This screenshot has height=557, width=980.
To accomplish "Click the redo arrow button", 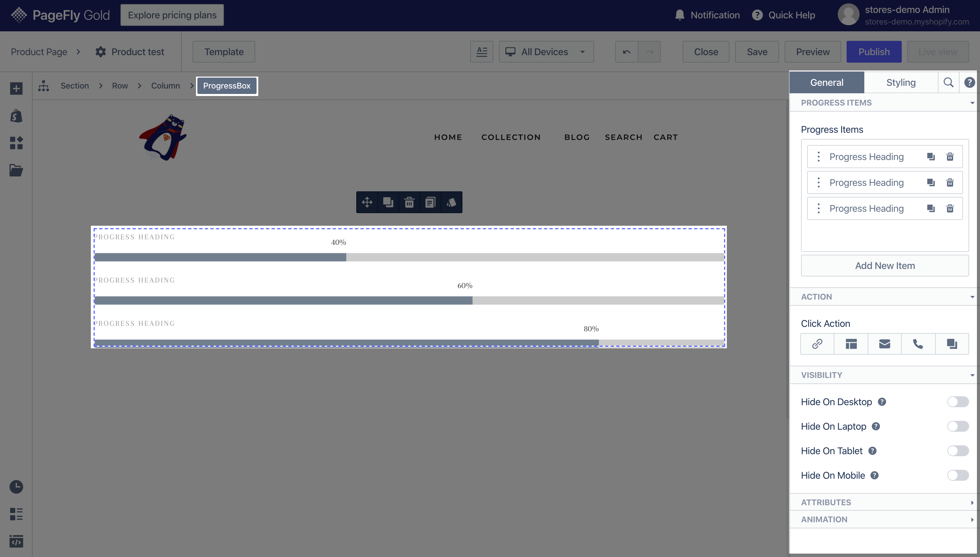I will (x=649, y=52).
